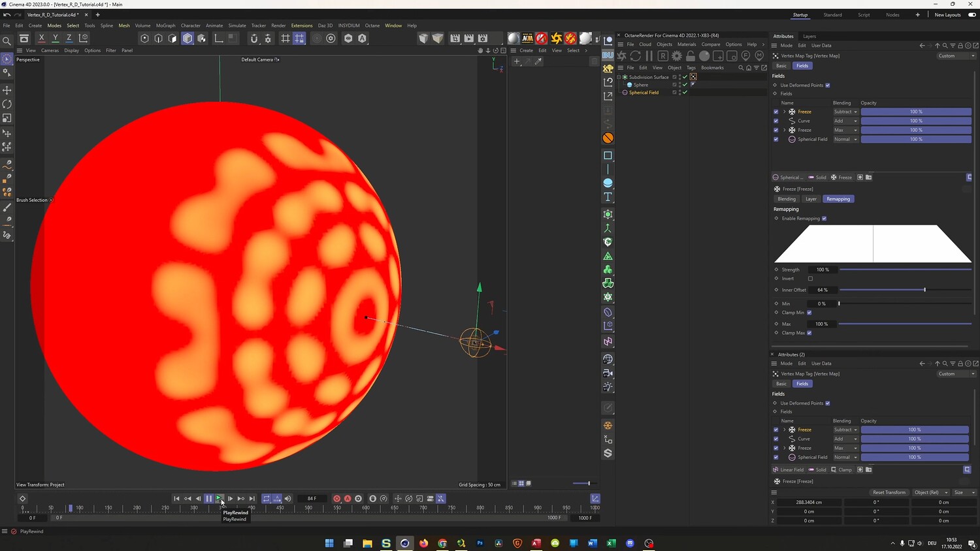Open Excel from the taskbar
980x551 pixels.
pyautogui.click(x=612, y=543)
